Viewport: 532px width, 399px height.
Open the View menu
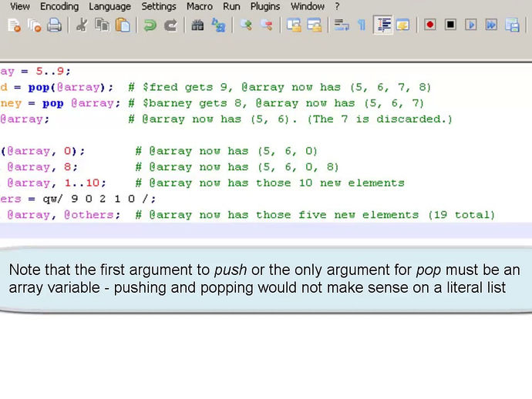[20, 6]
